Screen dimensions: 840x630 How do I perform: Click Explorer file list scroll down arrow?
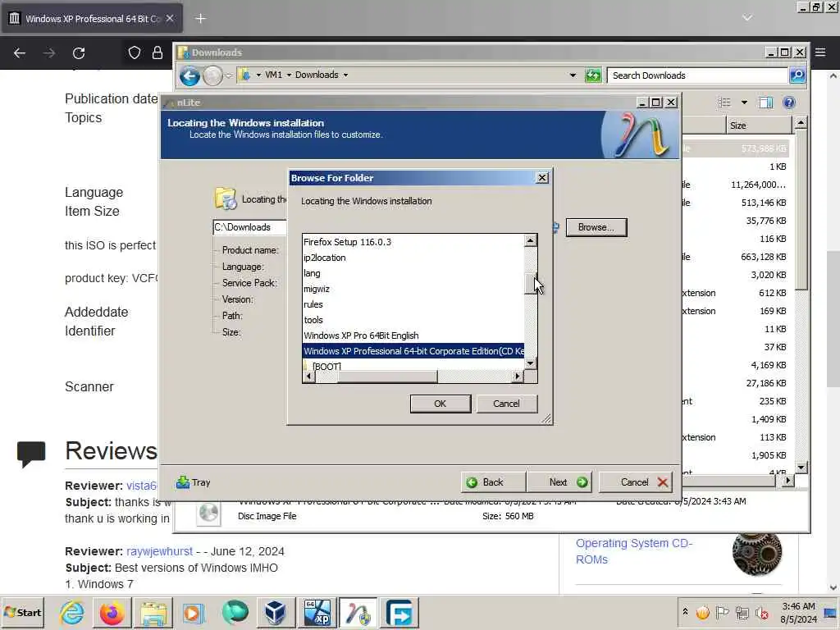click(x=801, y=467)
